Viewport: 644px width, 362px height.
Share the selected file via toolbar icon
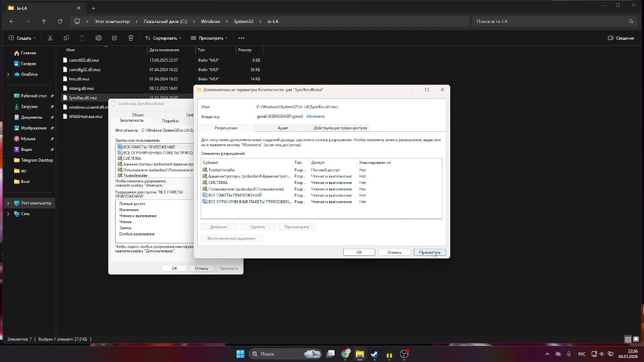tap(115, 38)
